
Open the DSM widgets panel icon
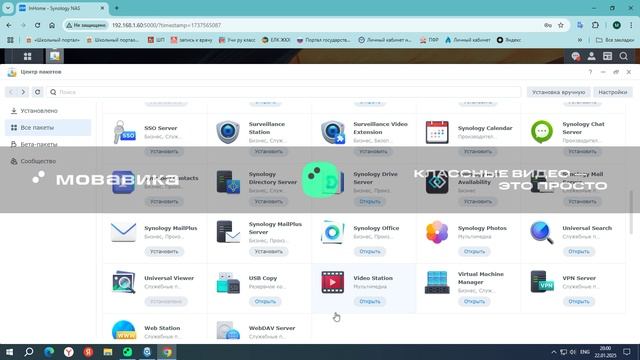pyautogui.click(x=607, y=56)
